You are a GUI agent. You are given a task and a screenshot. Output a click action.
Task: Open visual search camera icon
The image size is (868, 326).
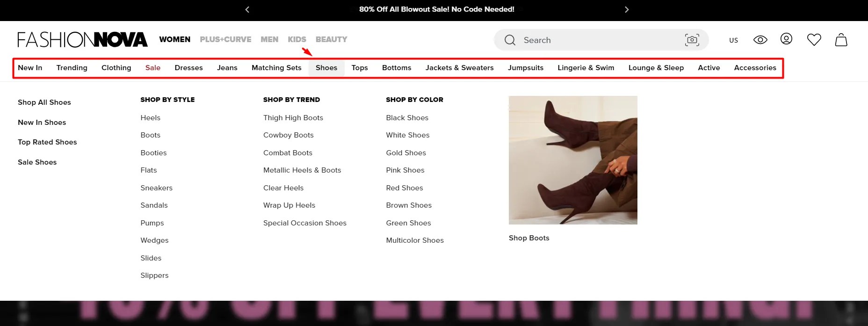point(692,40)
